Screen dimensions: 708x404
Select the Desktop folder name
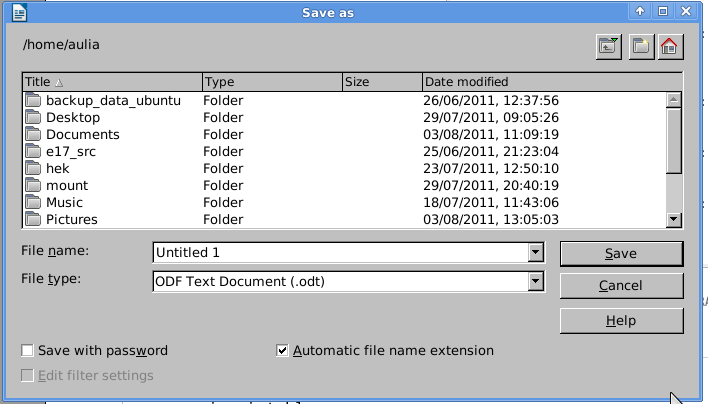tap(73, 117)
